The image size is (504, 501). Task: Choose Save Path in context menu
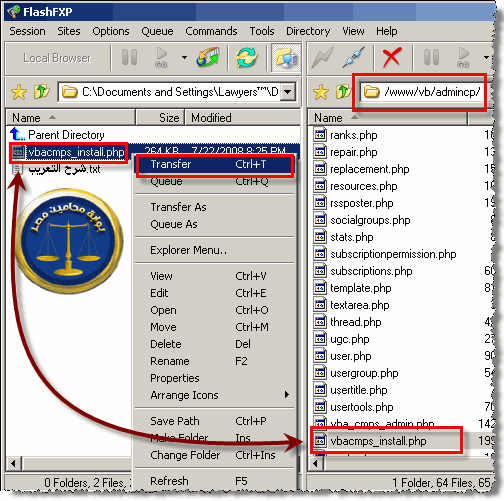214,421
